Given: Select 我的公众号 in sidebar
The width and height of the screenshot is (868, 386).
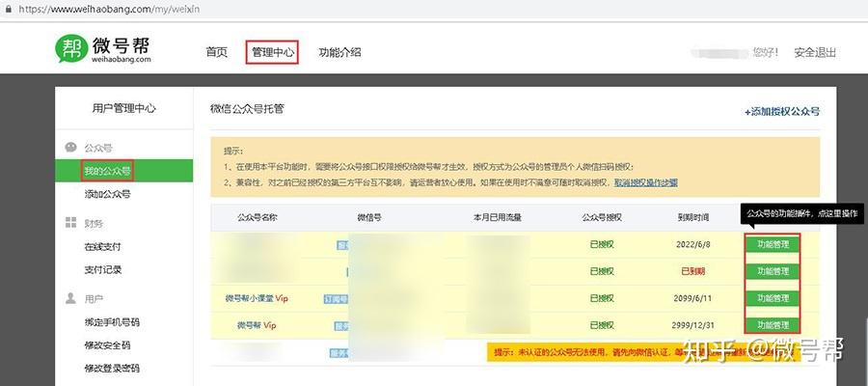Looking at the screenshot, I should [x=107, y=171].
